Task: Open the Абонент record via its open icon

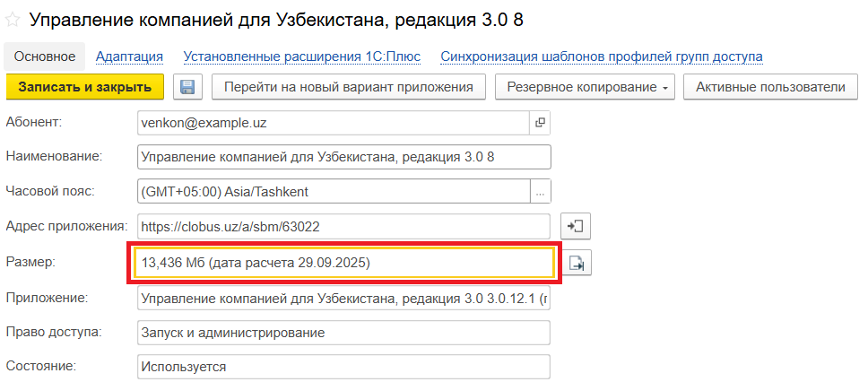Action: point(540,122)
